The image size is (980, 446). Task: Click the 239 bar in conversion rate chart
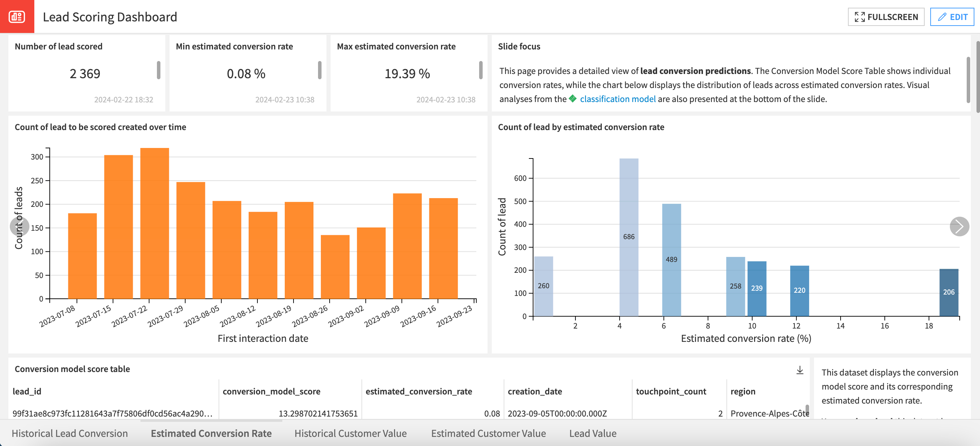click(757, 289)
